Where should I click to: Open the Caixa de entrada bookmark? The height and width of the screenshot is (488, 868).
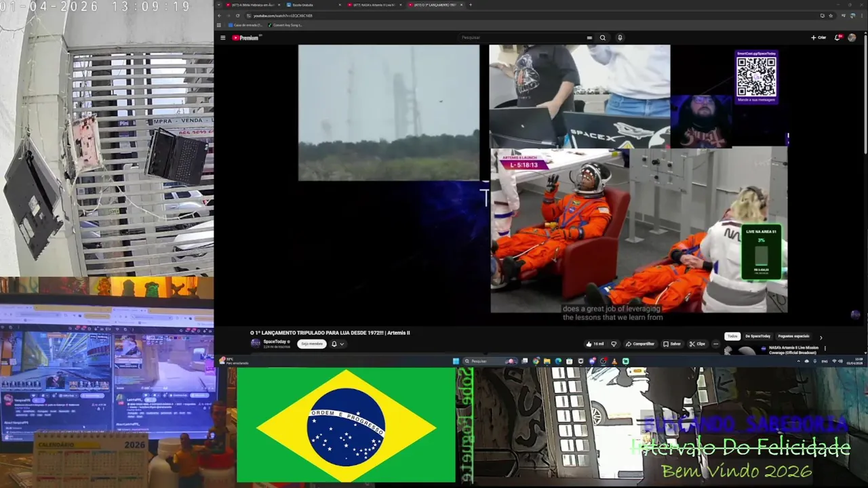(x=246, y=25)
